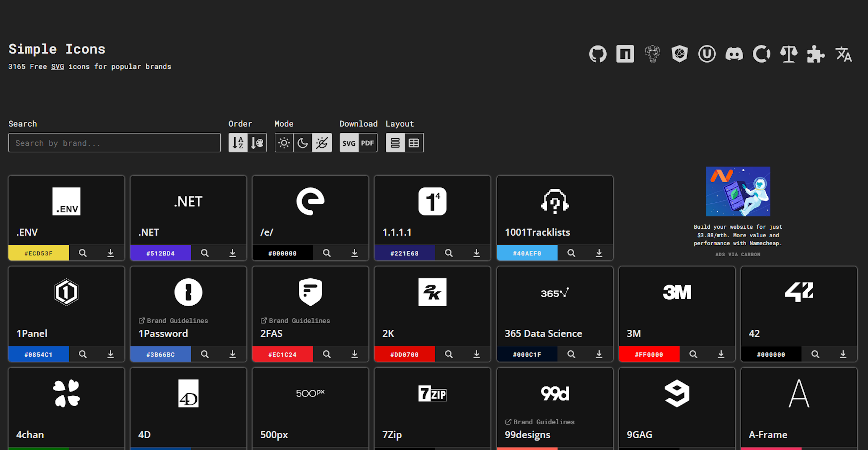Screen dimensions: 868x450
Task: Switch to light mode sun button
Action: pos(284,143)
